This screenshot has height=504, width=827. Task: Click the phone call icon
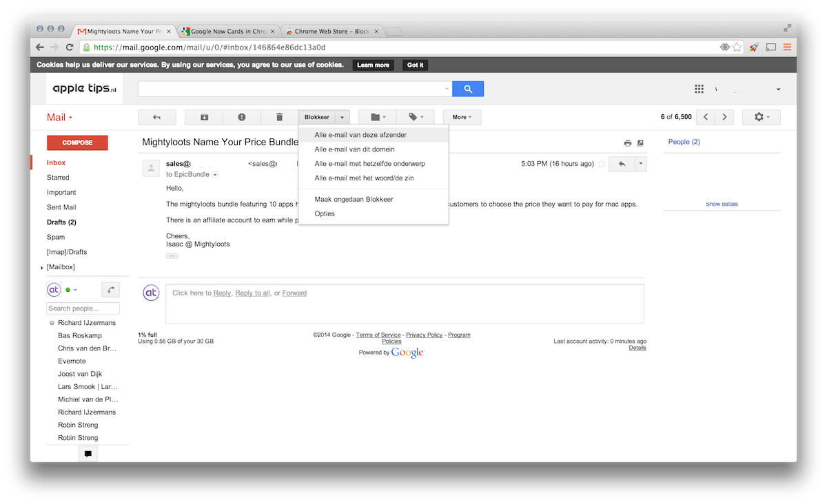(110, 290)
